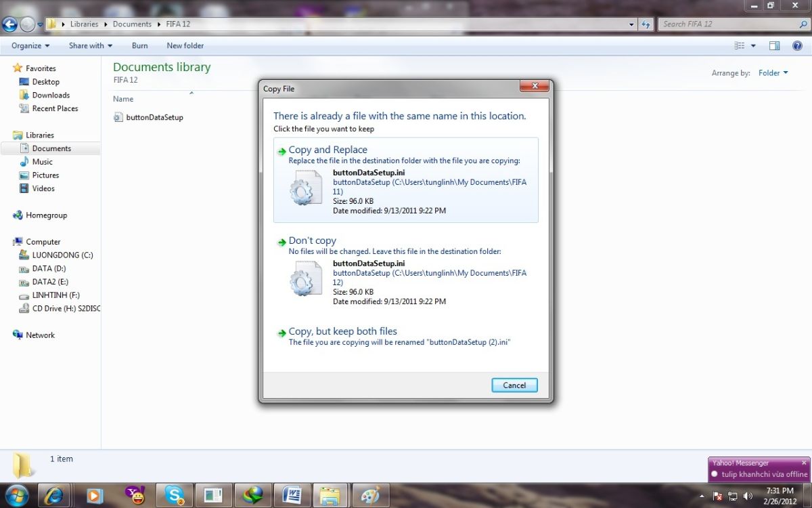Toggle the preview pane button
This screenshot has height=508, width=812.
point(775,45)
